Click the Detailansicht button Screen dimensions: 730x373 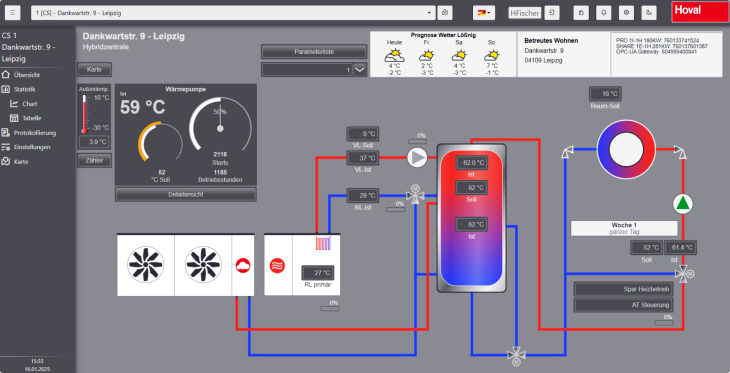186,194
